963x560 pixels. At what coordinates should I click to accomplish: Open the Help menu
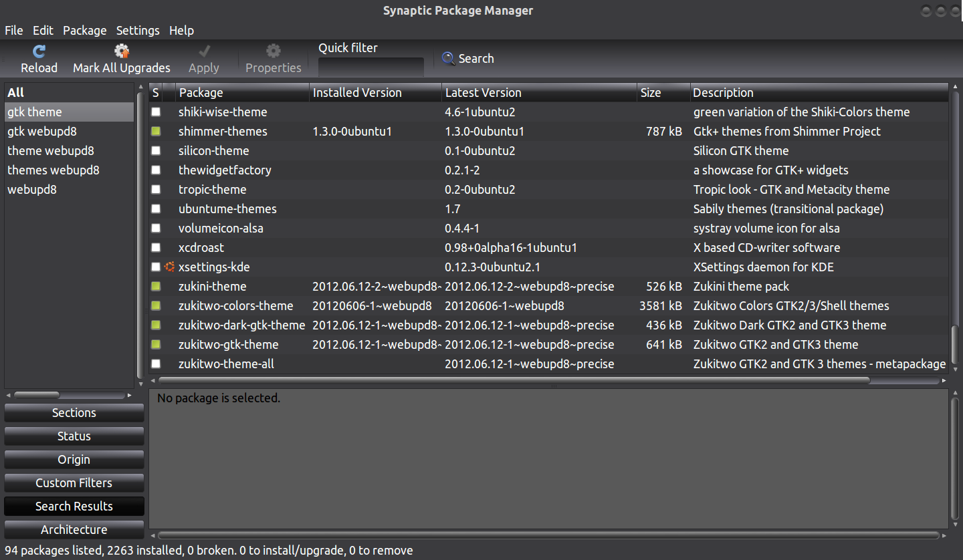click(181, 30)
